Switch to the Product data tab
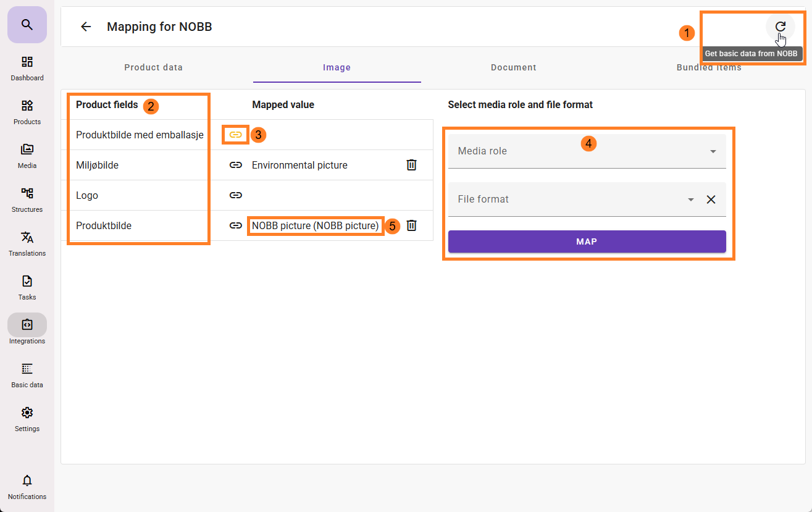This screenshot has height=512, width=812. [x=153, y=67]
